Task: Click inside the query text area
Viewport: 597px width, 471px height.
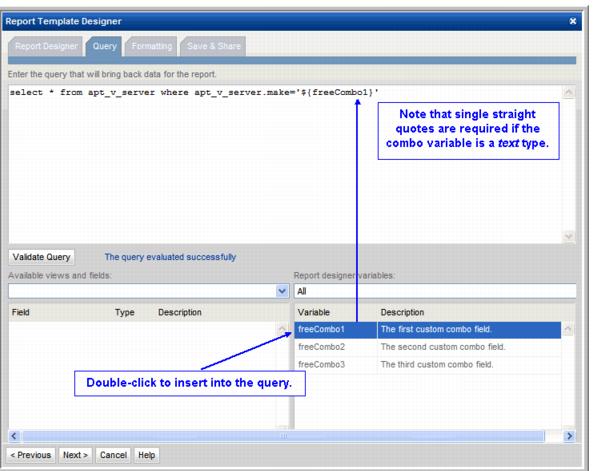Action: click(x=286, y=164)
